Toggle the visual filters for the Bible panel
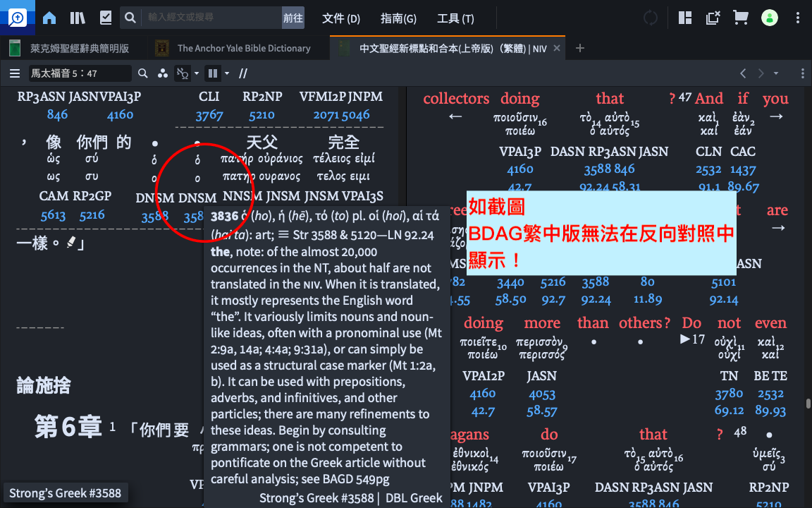The height and width of the screenshot is (508, 812). pos(183,73)
